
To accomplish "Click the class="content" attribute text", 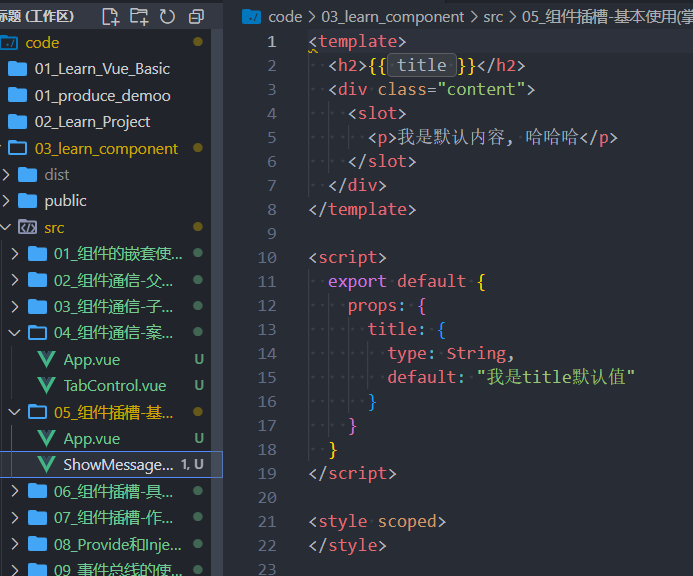I will pos(451,90).
